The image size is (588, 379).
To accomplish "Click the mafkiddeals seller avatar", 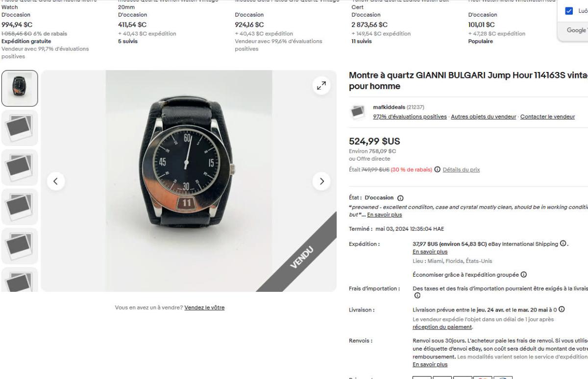I will pos(357,111).
